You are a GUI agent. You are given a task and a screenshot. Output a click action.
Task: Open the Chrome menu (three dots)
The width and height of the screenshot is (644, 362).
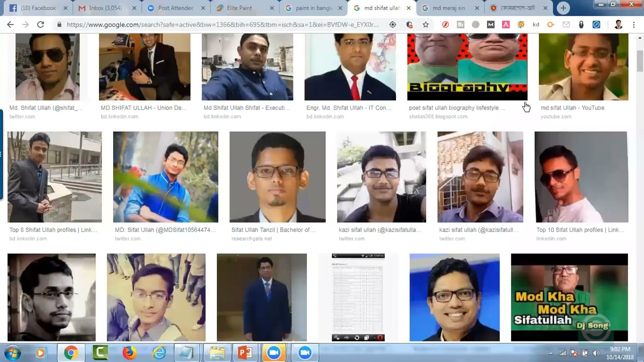634,25
